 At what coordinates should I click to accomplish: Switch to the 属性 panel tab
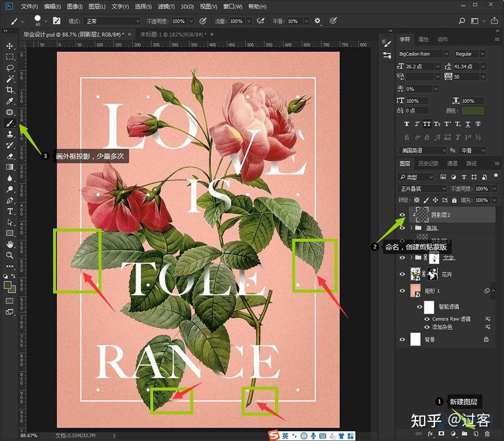(x=423, y=39)
